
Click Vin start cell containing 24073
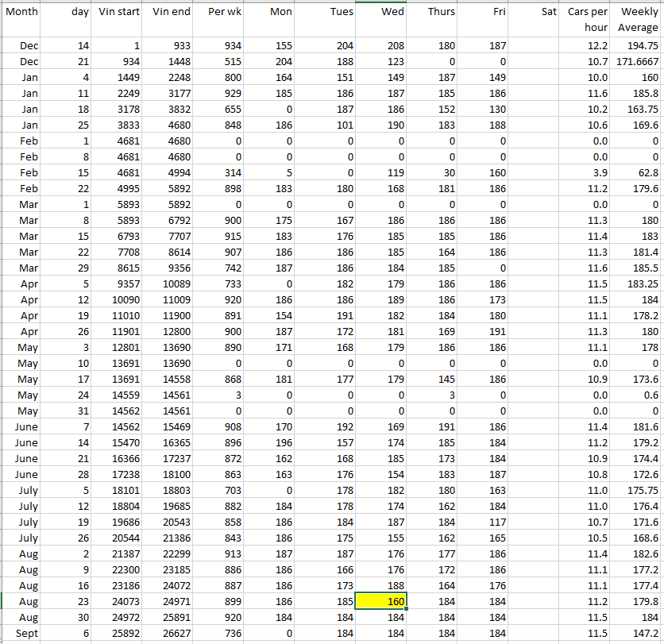(x=119, y=601)
